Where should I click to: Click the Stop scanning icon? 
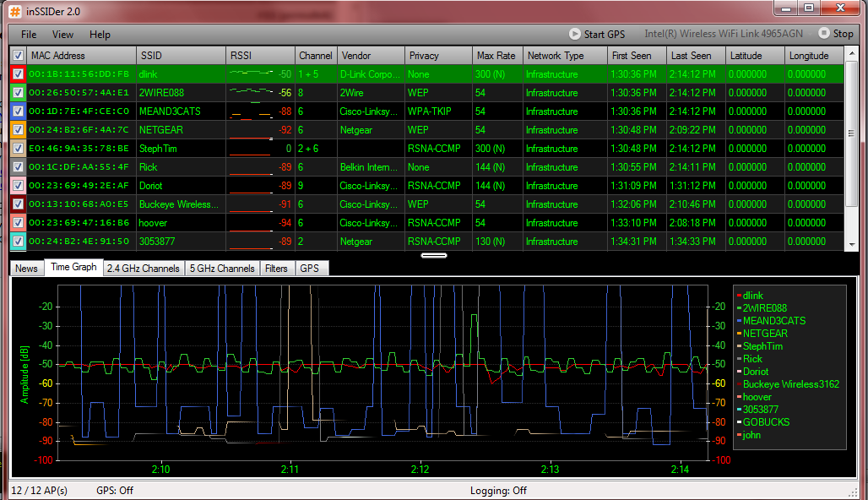click(x=824, y=33)
